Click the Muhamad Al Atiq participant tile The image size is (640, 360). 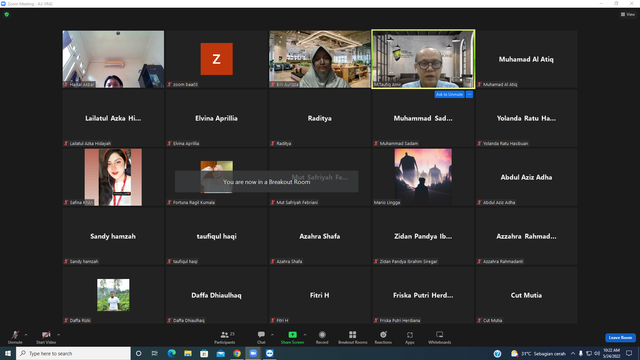(x=526, y=59)
